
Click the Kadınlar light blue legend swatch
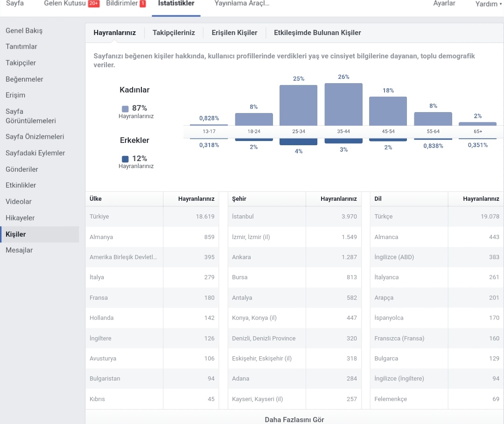tap(125, 109)
